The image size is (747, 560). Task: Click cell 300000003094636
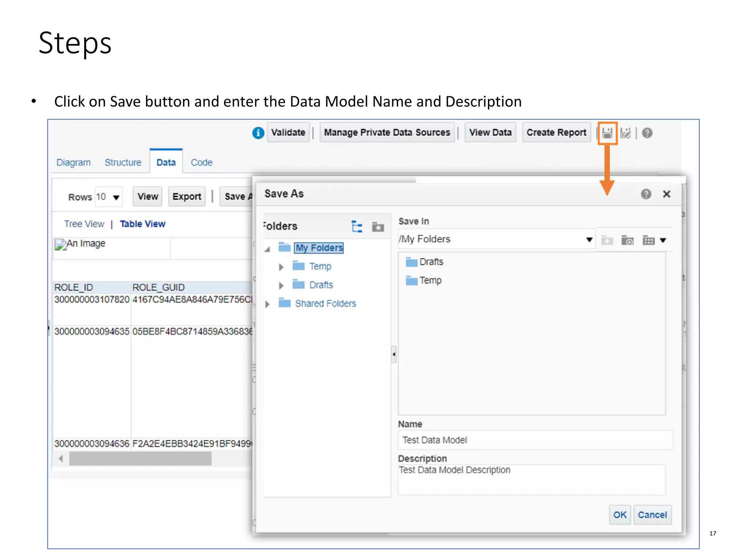92,444
